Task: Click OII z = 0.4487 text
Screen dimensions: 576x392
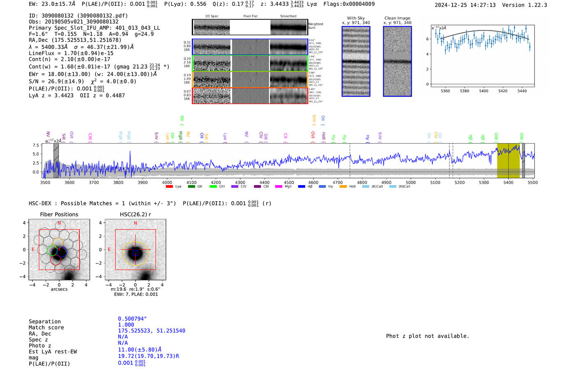Action: (x=102, y=95)
